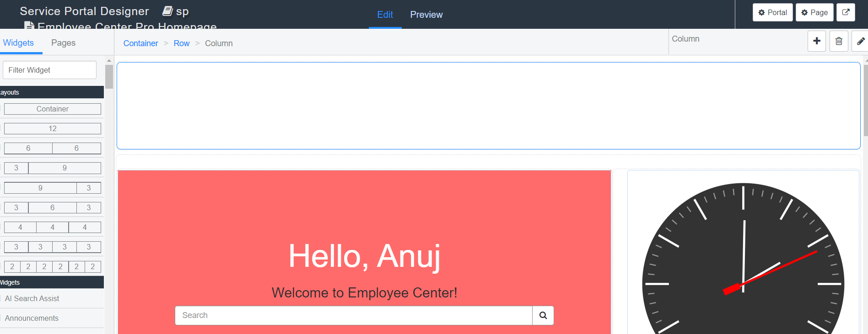
Task: Click the sp portal book icon
Action: tap(167, 11)
